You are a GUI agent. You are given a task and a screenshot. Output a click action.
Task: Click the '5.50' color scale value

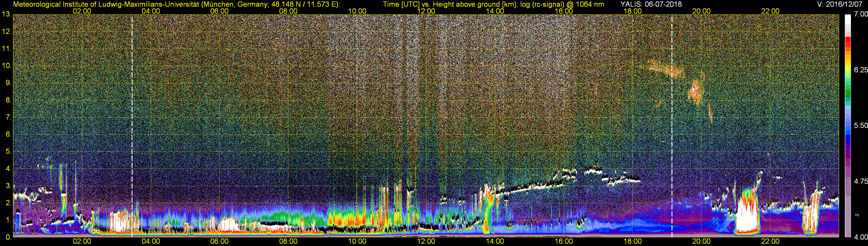pyautogui.click(x=860, y=125)
